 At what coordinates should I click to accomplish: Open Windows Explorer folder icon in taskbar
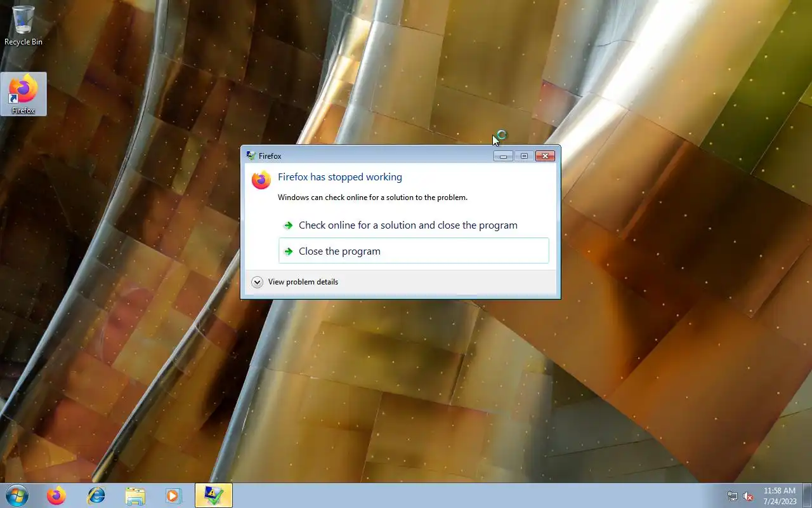135,495
